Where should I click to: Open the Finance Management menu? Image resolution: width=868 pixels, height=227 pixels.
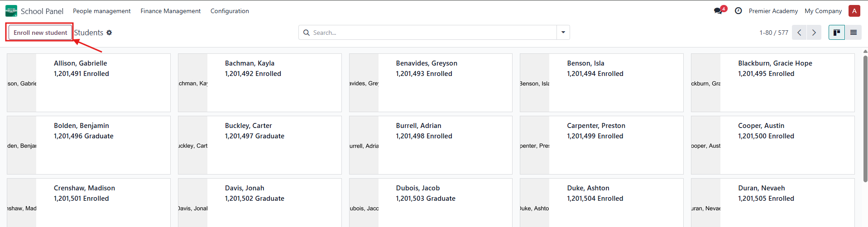pos(170,11)
